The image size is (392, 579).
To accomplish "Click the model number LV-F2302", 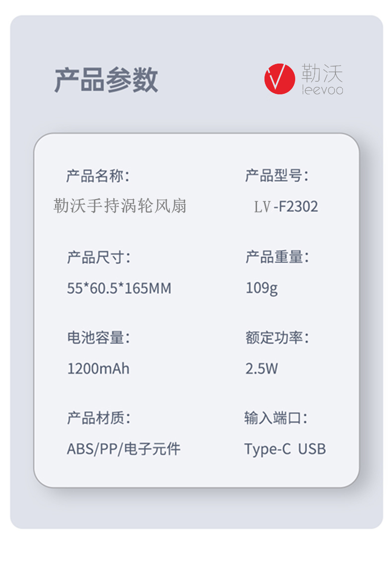I will (286, 207).
